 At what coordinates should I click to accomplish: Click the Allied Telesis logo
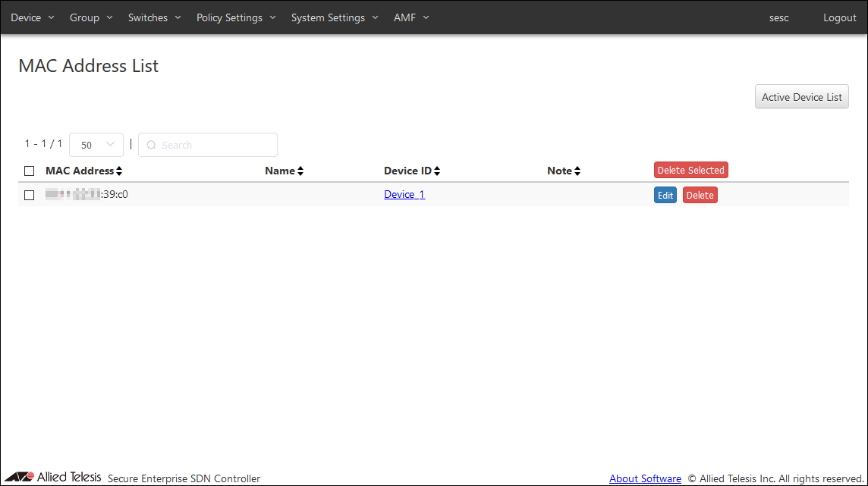[53, 477]
